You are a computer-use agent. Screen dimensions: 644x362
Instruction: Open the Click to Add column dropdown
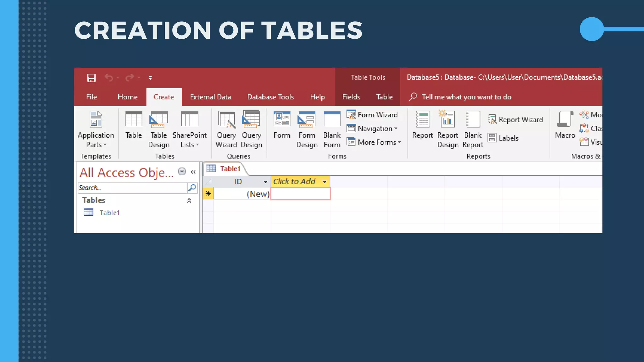point(325,182)
